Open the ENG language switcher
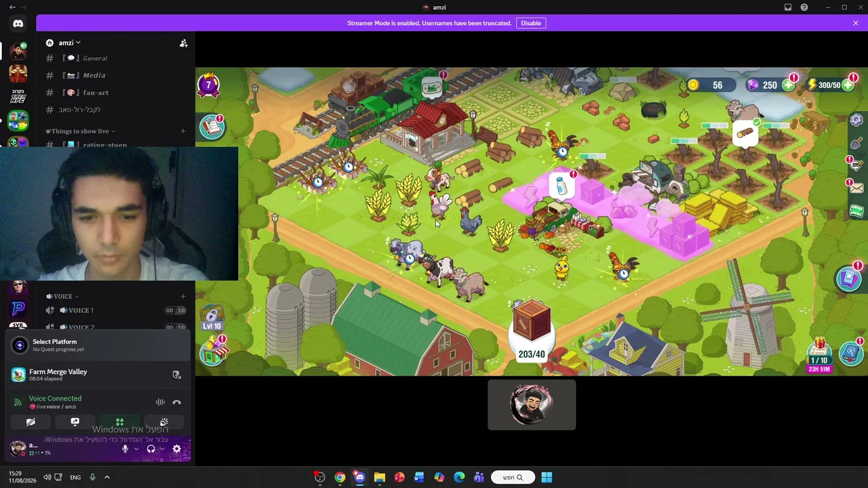This screenshot has height=488, width=868. (75, 477)
